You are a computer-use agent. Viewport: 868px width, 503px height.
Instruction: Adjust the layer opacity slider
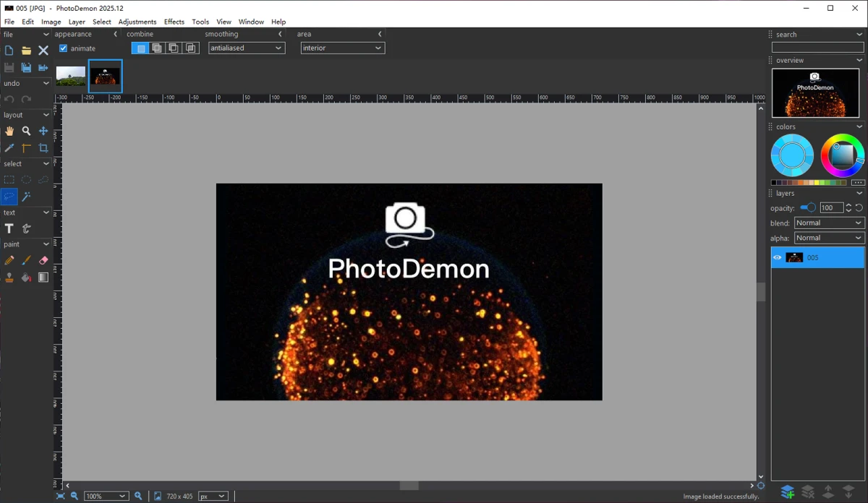point(808,207)
